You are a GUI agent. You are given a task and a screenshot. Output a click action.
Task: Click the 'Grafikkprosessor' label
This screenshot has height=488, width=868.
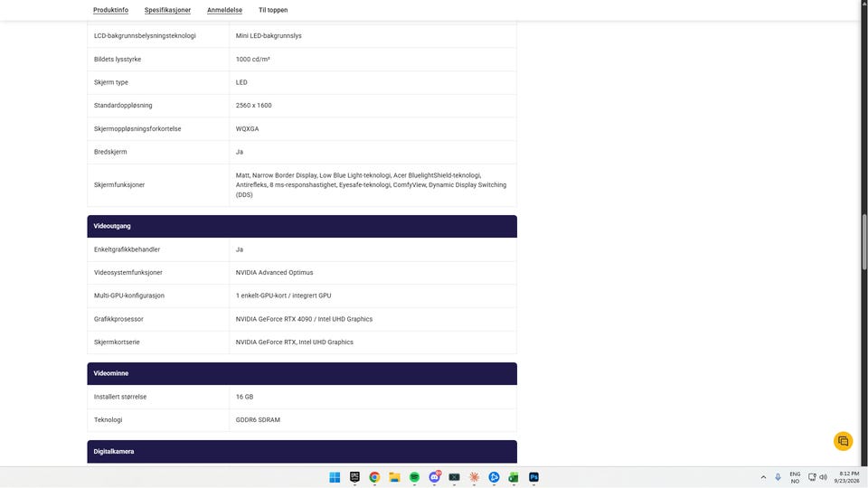tap(118, 319)
